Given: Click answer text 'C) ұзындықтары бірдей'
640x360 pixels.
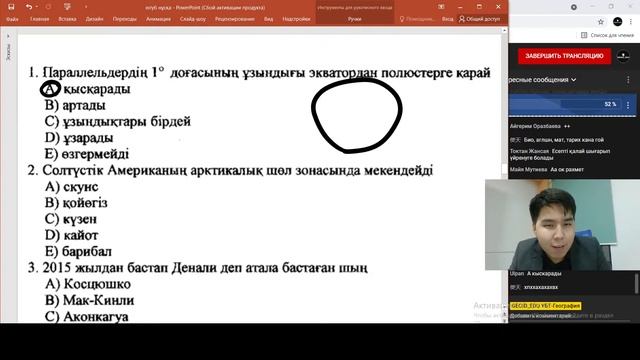Looking at the screenshot, I should (118, 122).
